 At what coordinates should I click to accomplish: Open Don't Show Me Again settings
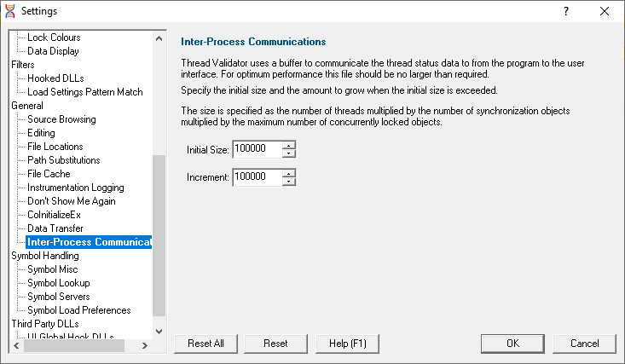tap(72, 201)
